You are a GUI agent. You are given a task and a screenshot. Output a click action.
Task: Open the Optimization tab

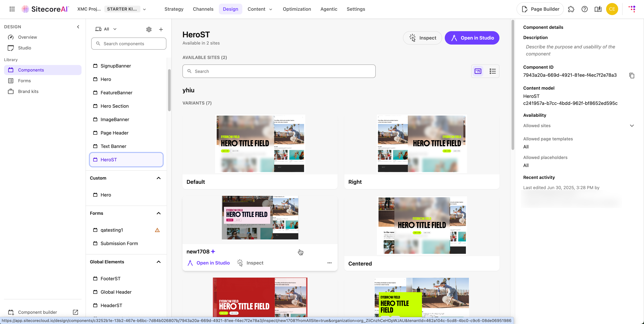(x=297, y=9)
